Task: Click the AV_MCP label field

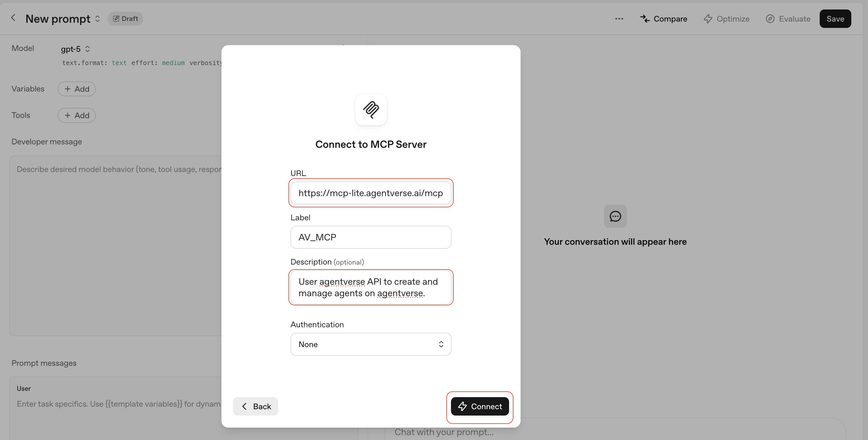Action: (371, 237)
